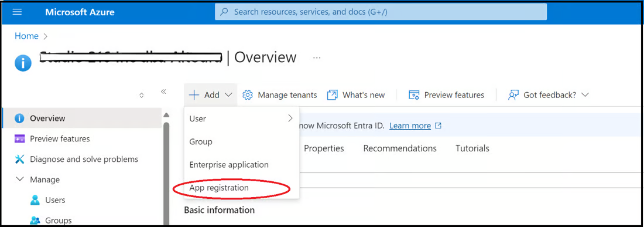Open the hamburger portal menu
The width and height of the screenshot is (644, 227).
[17, 12]
